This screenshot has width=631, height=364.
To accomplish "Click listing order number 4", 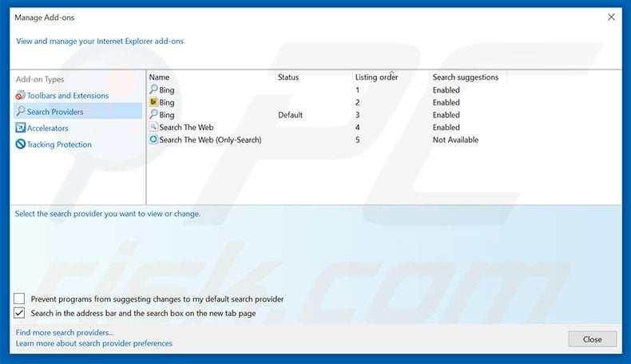I will (357, 127).
